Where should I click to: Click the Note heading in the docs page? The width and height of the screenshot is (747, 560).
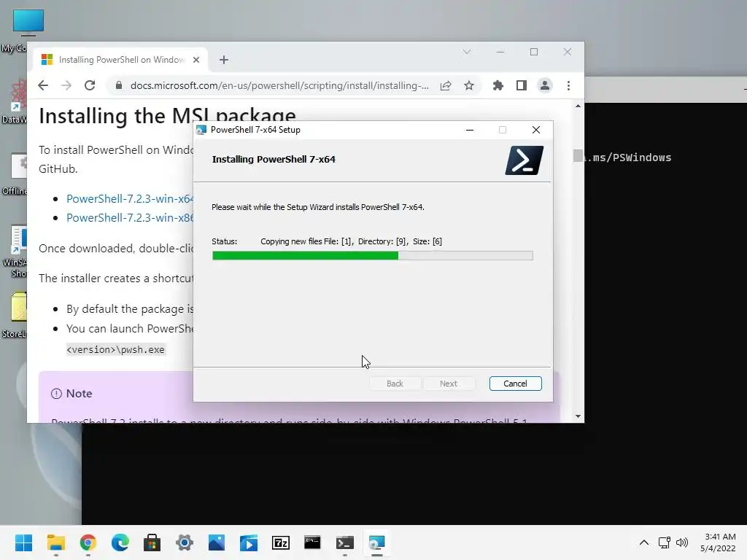79,393
